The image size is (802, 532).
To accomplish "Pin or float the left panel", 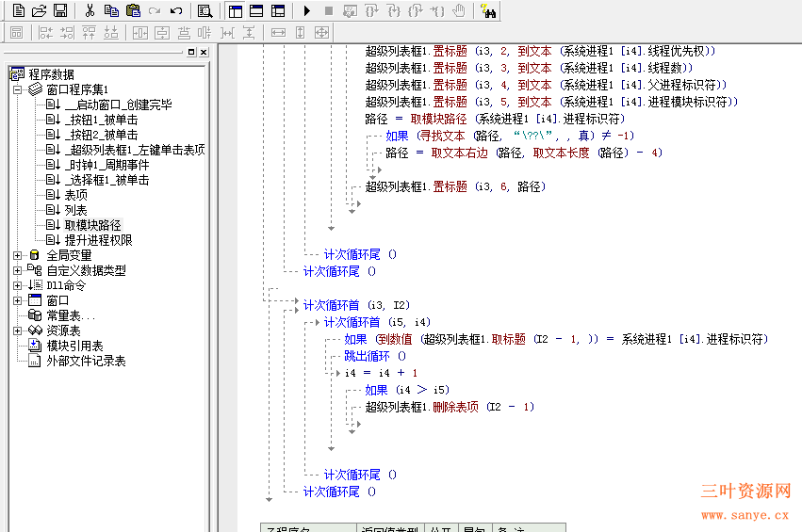I will click(191, 52).
